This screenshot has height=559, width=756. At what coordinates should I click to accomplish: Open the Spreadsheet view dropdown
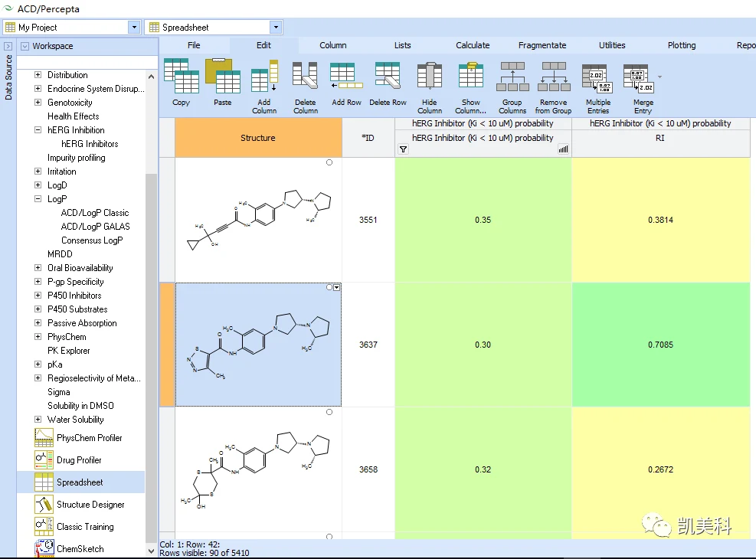[276, 28]
